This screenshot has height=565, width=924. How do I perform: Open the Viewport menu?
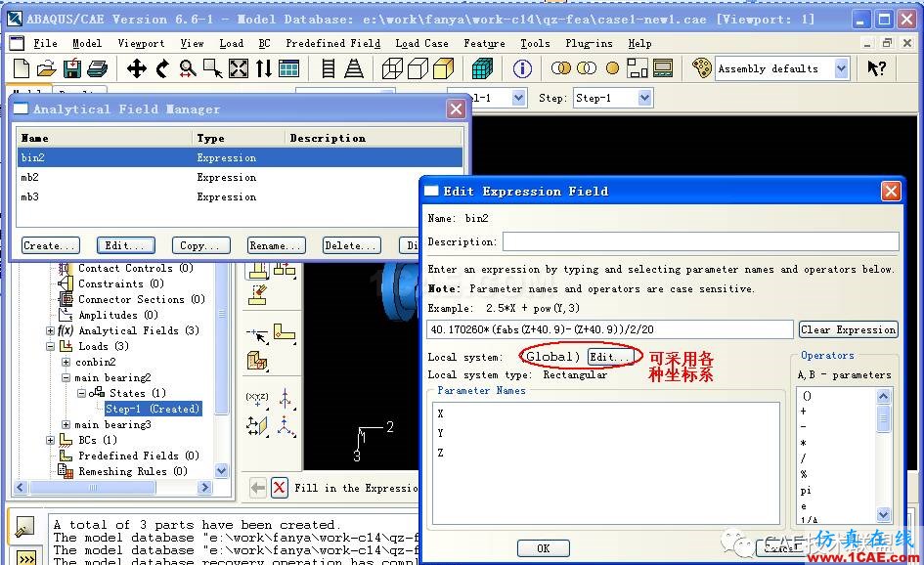coord(141,44)
